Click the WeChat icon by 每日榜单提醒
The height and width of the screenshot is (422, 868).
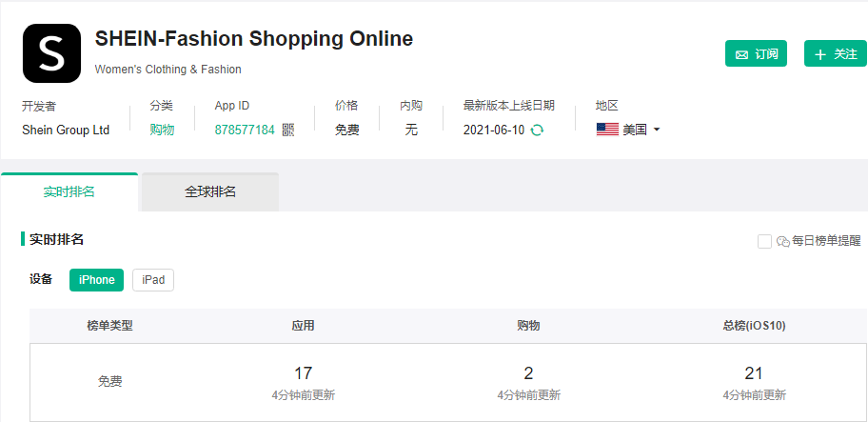point(782,241)
